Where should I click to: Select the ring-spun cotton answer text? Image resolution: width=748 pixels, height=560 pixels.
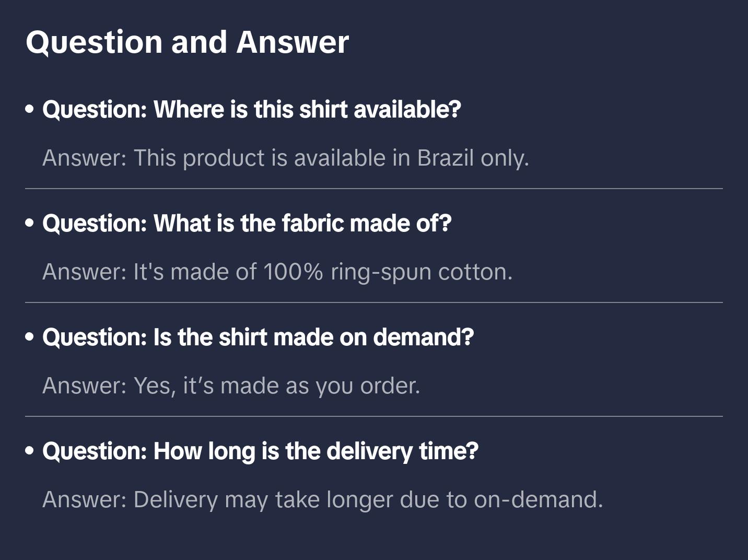pyautogui.click(x=277, y=272)
